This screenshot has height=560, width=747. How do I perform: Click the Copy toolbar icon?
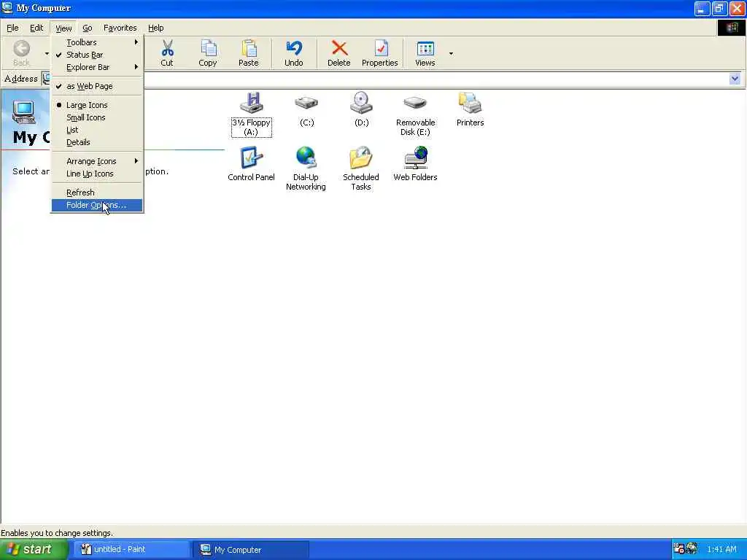208,52
